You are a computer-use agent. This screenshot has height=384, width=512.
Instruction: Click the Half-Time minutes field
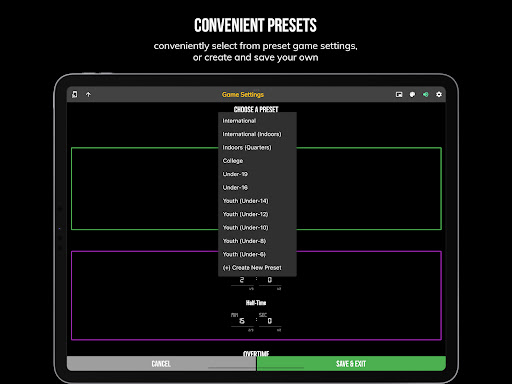pos(242,321)
